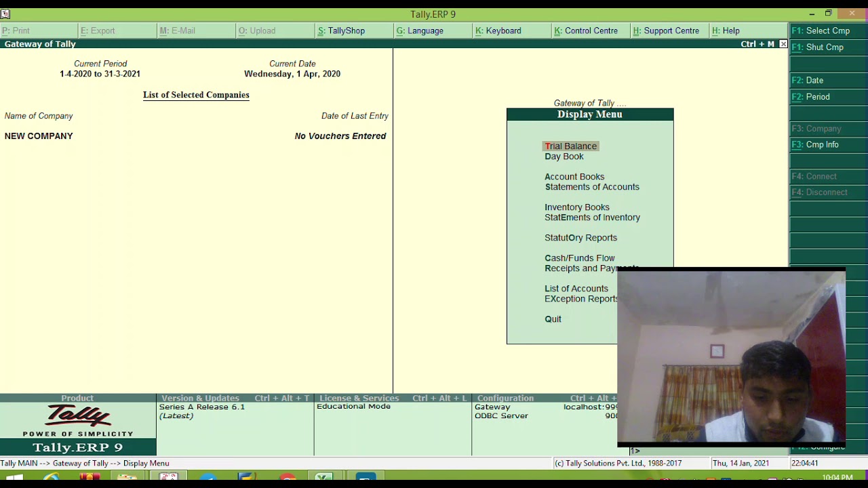Click F1: Select Cmp button
868x488 pixels.
(x=829, y=30)
